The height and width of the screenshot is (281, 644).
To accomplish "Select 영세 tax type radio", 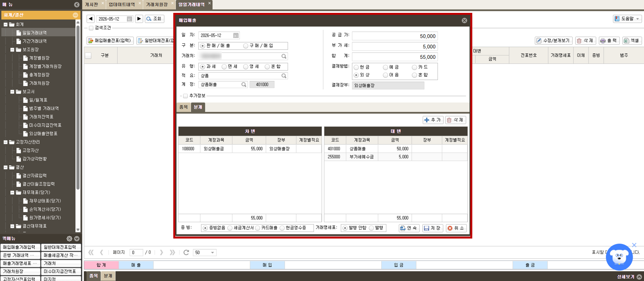I will 246,67.
